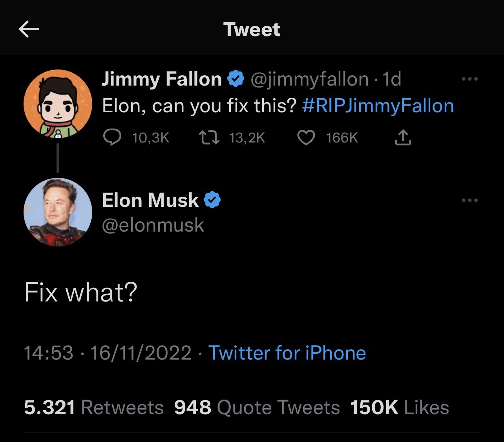Click the Jimmy Fallon display name
Viewport: 504px width, 442px height.
pyautogui.click(x=162, y=79)
